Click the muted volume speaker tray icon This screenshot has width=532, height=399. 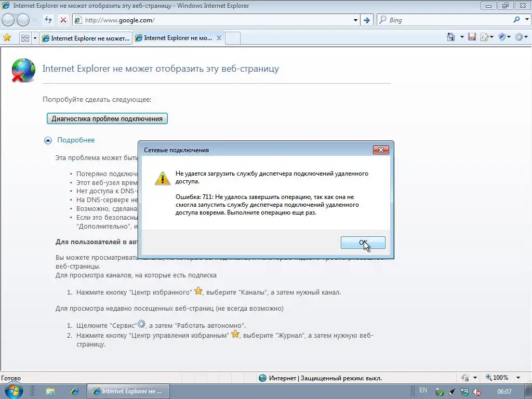pyautogui.click(x=477, y=392)
